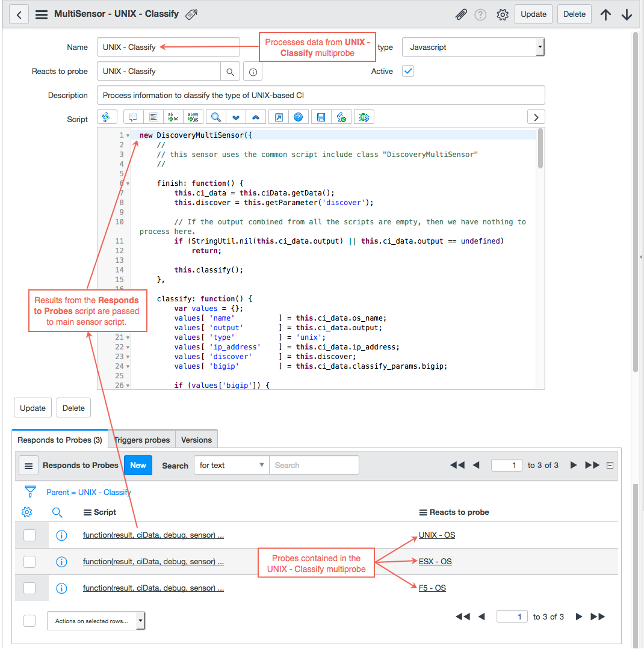644x649 pixels.
Task: Run syntax check script icon
Action: tap(341, 117)
